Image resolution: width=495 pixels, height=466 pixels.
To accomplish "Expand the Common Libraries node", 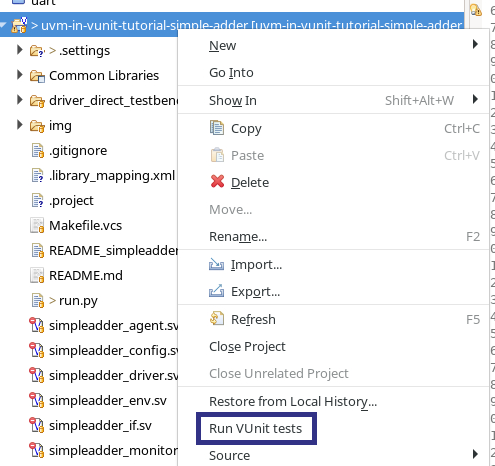I will pyautogui.click(x=20, y=75).
